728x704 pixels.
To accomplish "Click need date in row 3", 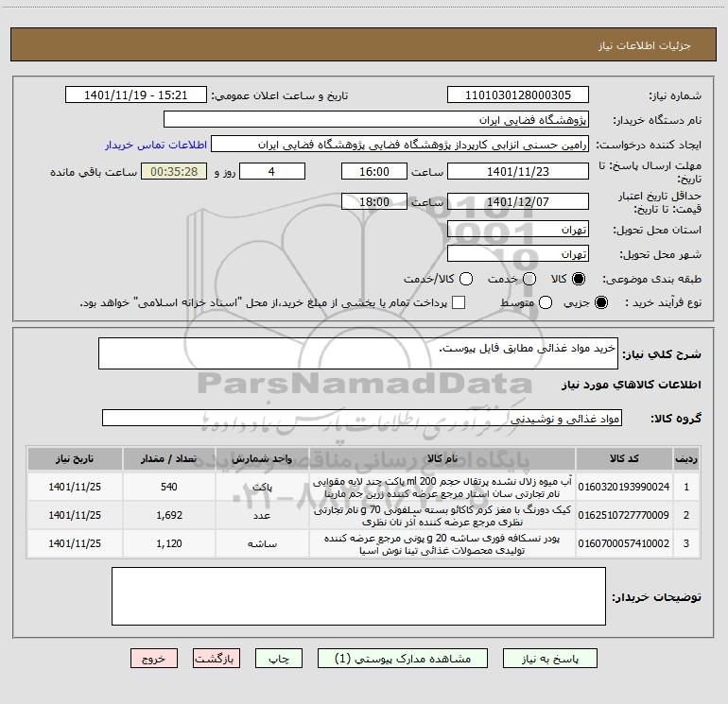I will coord(75,543).
